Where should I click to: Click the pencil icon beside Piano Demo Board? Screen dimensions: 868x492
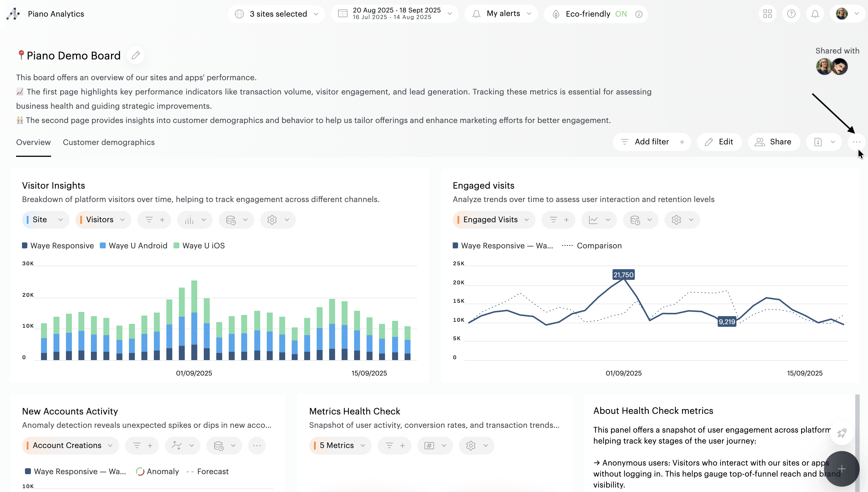tap(136, 56)
